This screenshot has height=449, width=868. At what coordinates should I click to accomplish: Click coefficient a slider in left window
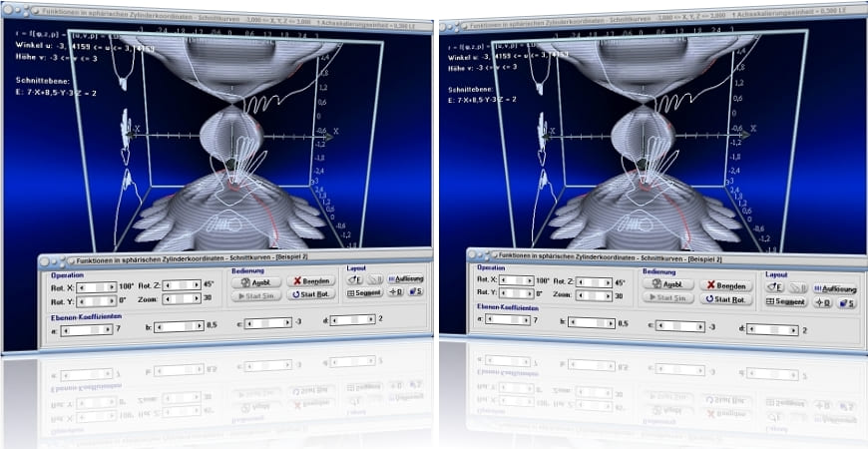tap(85, 329)
